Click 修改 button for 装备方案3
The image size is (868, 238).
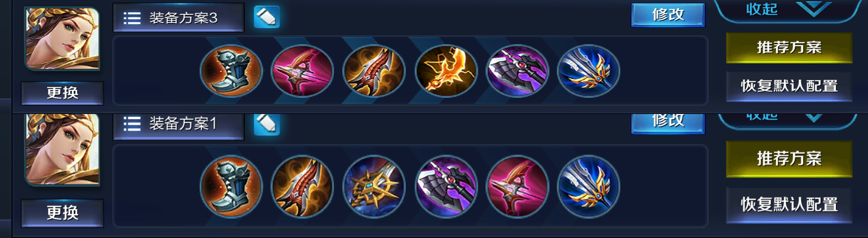(668, 15)
